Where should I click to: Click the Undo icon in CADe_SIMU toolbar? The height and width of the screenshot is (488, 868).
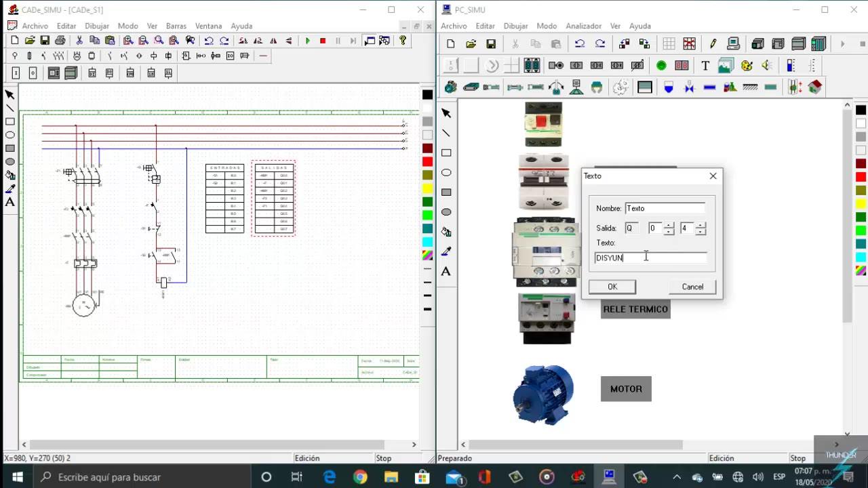[x=209, y=41]
